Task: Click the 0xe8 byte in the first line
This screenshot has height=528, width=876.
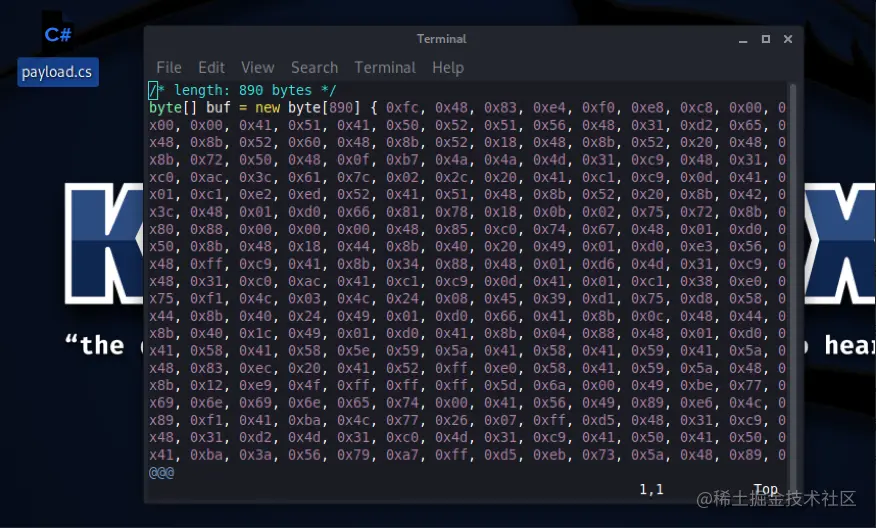Action: [x=648, y=107]
